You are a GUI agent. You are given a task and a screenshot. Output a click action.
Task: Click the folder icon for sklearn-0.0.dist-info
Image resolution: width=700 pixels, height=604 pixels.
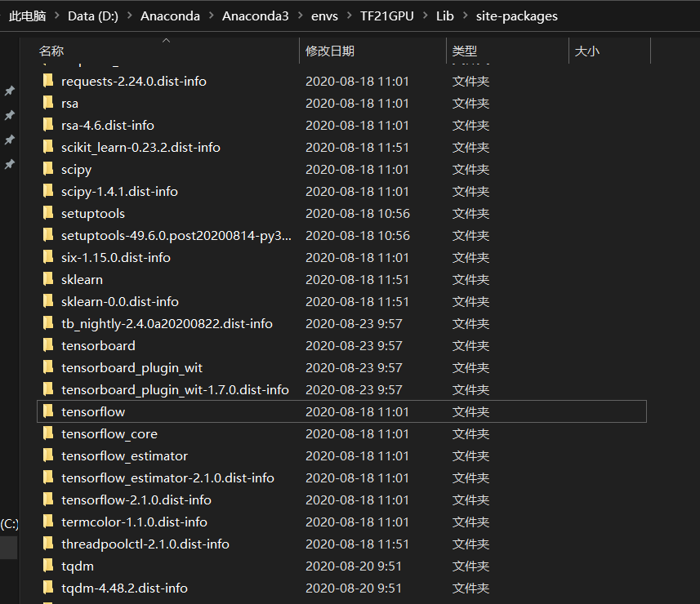(48, 301)
